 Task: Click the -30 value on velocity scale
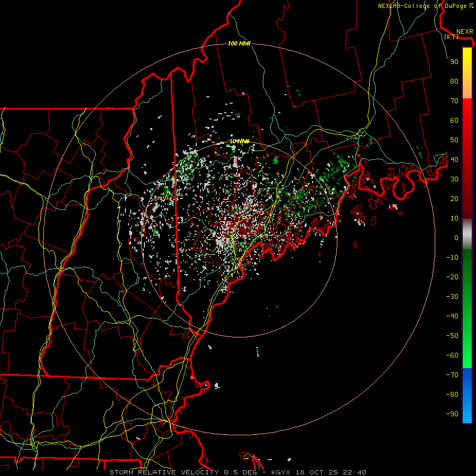pos(452,297)
